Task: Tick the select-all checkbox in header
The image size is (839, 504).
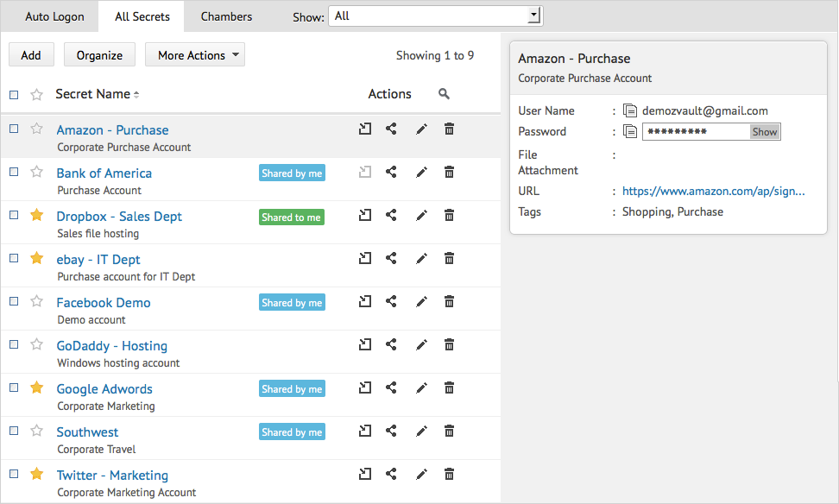Action: coord(14,94)
